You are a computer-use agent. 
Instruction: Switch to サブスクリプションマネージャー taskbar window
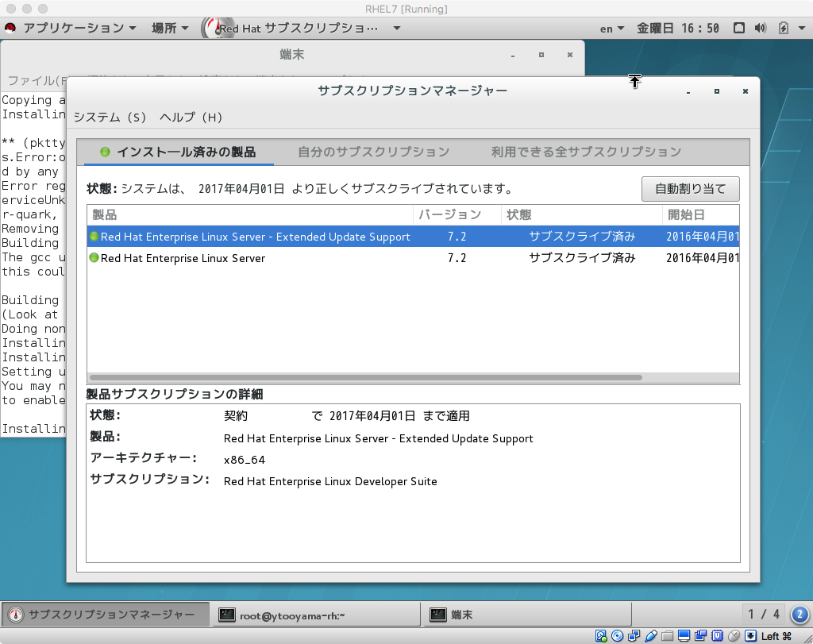point(106,615)
